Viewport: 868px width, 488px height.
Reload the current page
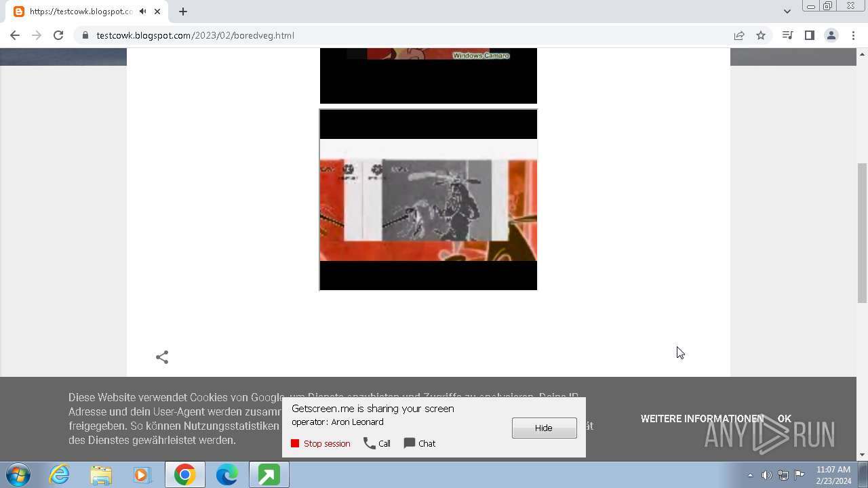[x=58, y=35]
